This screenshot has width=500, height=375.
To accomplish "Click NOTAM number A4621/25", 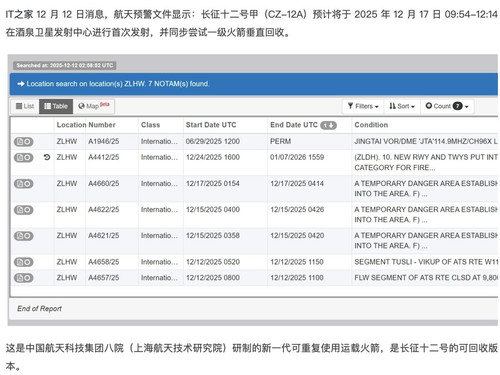I will pyautogui.click(x=103, y=235).
